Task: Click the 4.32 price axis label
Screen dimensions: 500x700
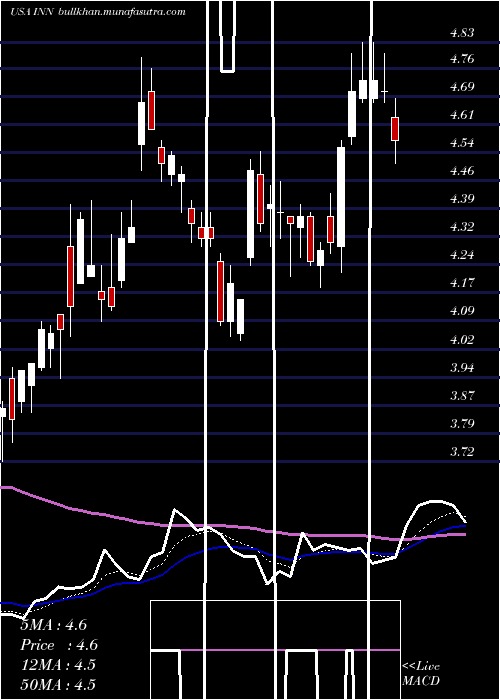Action: [x=462, y=227]
